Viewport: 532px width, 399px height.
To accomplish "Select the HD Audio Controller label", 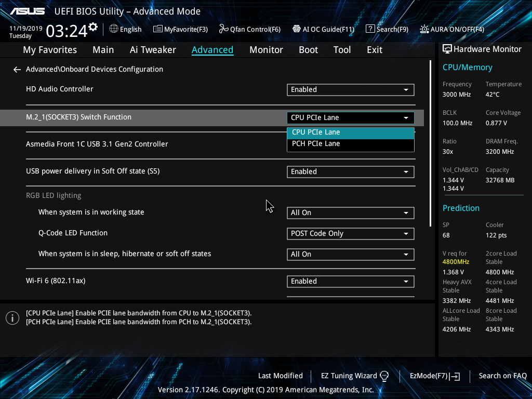I will (59, 89).
